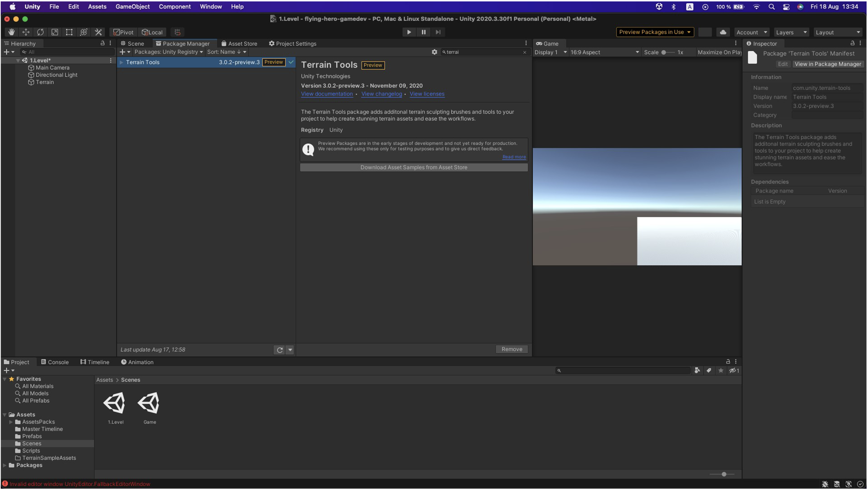Toggle Maximize On Play in Game view
Viewport: 868px width, 489px height.
coord(719,52)
